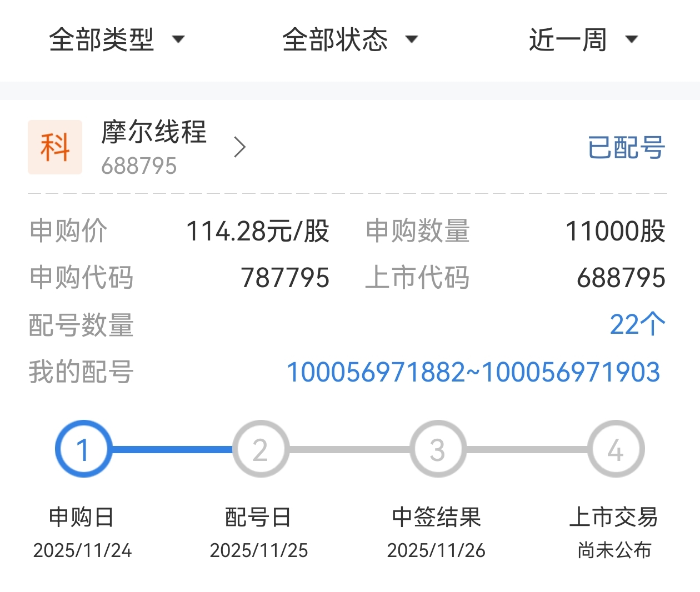Click the 申购价 field label
Viewport: 700px width, 592px height.
click(68, 231)
